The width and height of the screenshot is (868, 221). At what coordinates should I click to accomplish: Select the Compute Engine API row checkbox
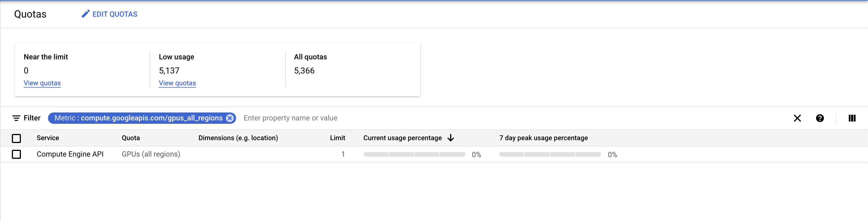pos(16,154)
